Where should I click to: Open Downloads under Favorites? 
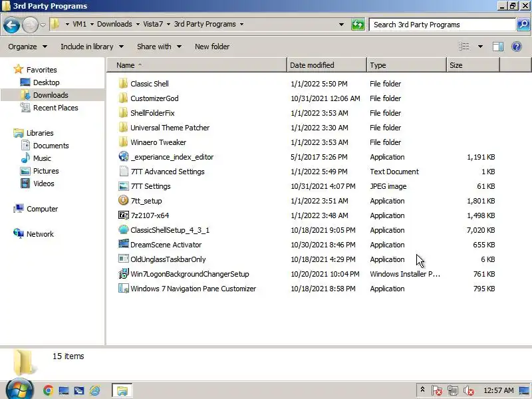(x=51, y=95)
